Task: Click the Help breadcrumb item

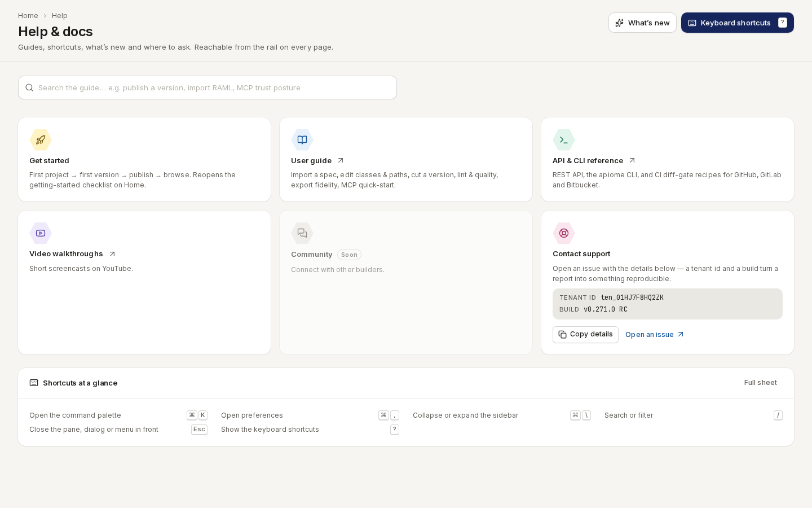Action: tap(60, 16)
